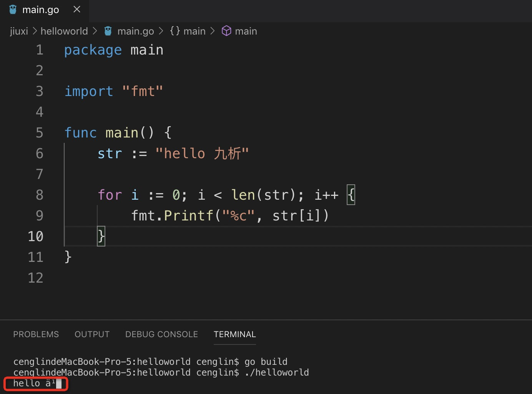Click the 'hello ä¹' terminal output
The image size is (532, 394).
click(x=34, y=383)
